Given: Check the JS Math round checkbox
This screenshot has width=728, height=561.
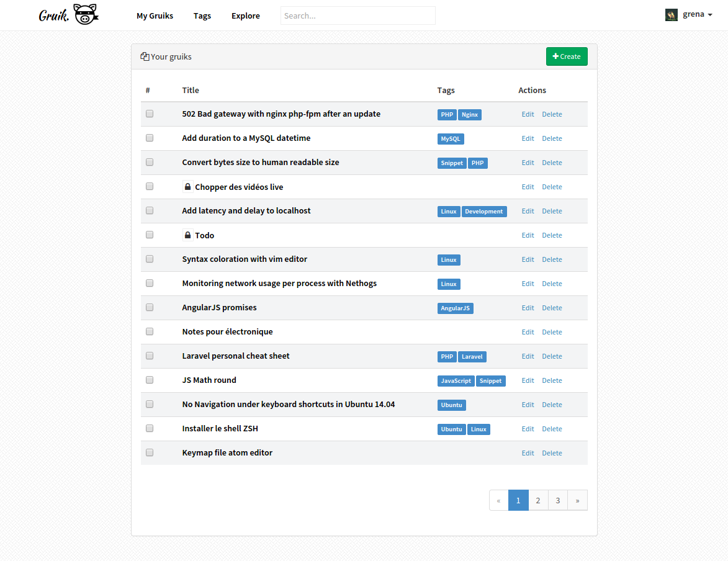Looking at the screenshot, I should 150,380.
